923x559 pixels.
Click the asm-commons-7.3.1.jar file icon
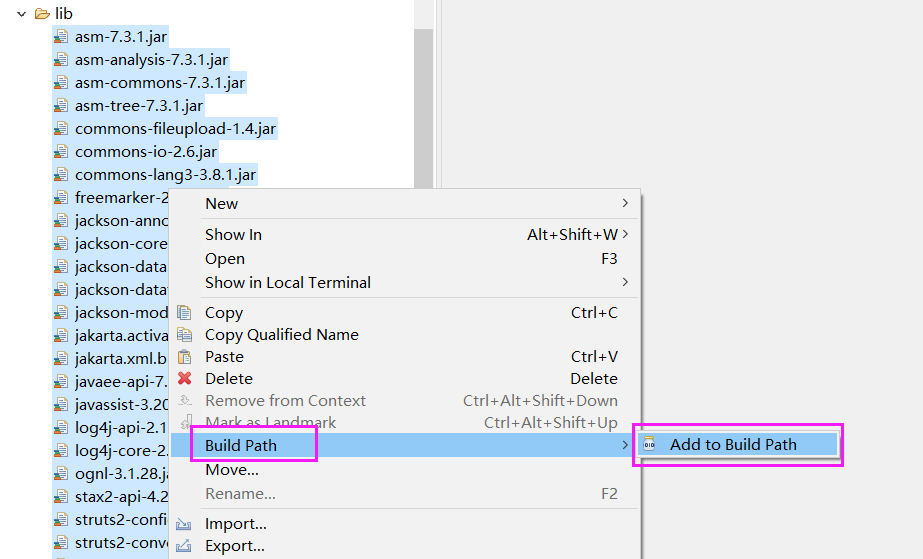coord(61,83)
